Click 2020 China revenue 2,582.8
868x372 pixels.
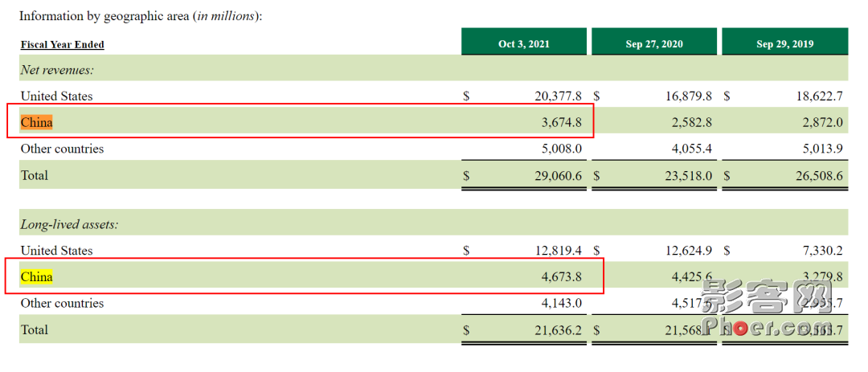click(691, 122)
